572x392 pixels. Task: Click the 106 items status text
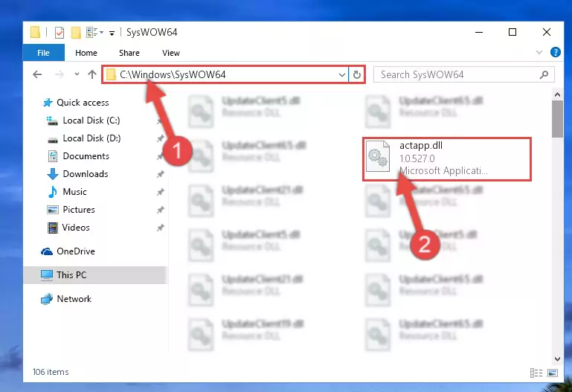pyautogui.click(x=51, y=372)
